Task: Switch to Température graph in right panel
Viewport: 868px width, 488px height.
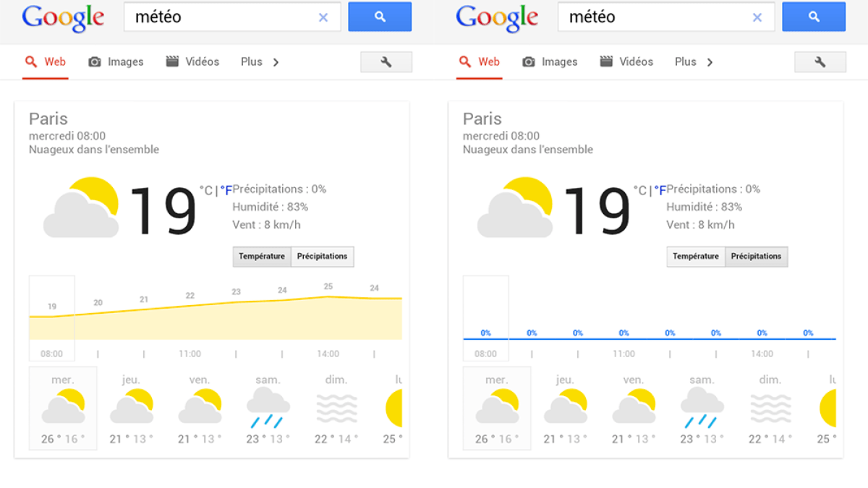Action: pos(696,257)
